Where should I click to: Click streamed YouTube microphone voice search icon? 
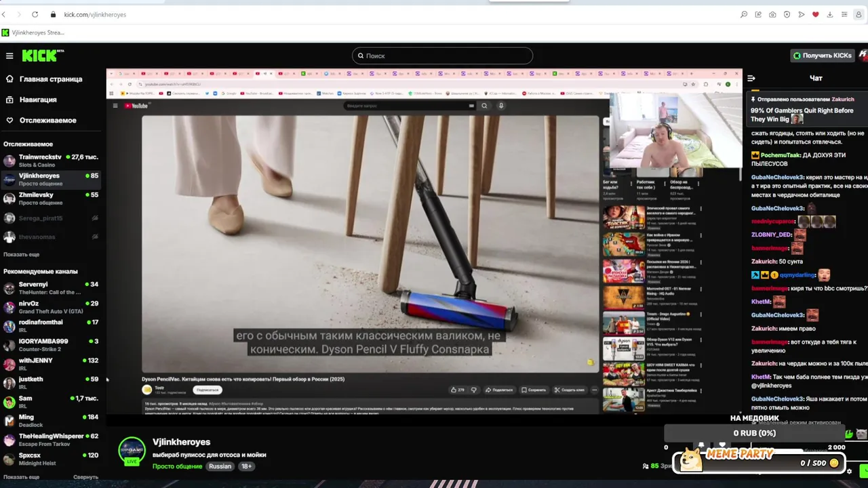501,106
